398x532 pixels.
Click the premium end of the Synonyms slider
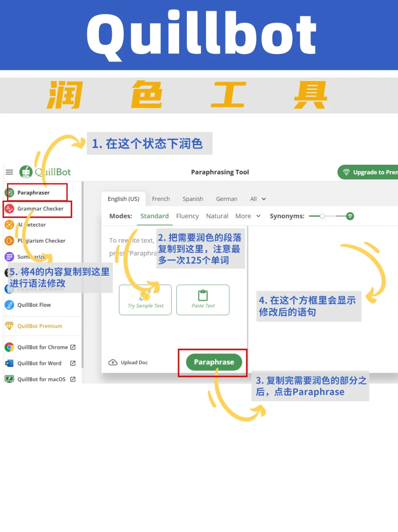point(350,216)
